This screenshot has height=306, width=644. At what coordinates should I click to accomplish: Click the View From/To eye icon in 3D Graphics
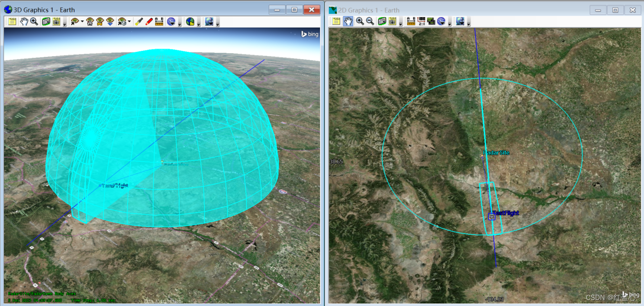coord(74,21)
